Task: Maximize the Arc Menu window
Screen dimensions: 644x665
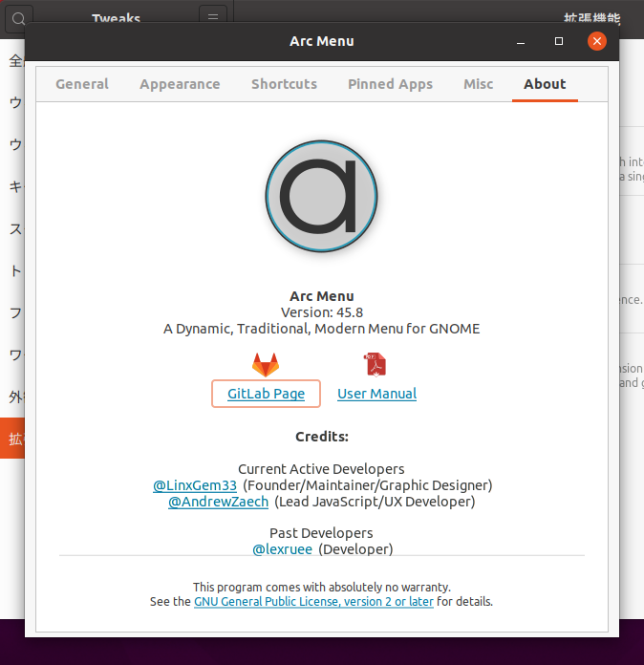Action: (x=559, y=41)
